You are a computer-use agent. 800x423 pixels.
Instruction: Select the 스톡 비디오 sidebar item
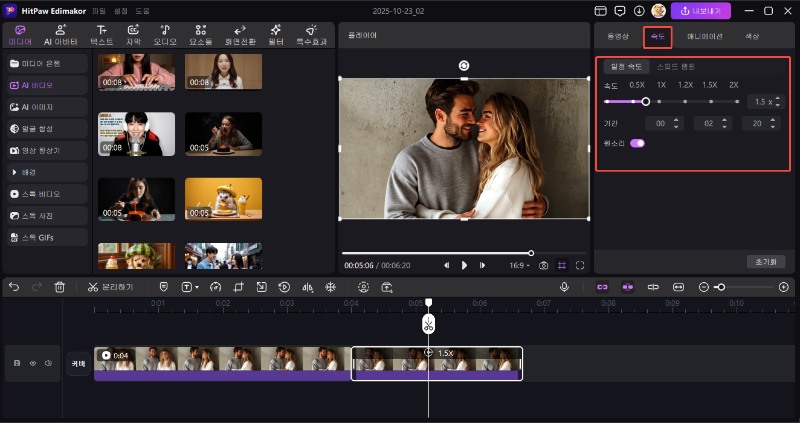(x=40, y=193)
